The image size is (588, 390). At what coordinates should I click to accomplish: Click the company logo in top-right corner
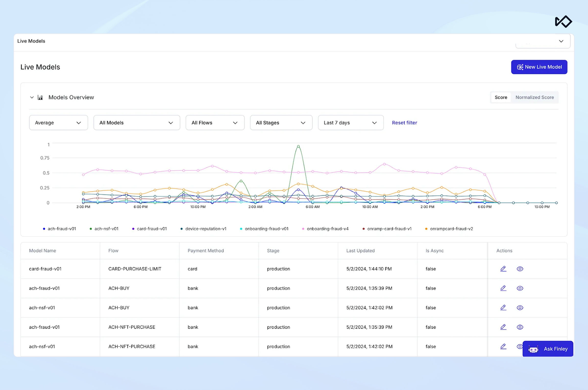coord(563,22)
